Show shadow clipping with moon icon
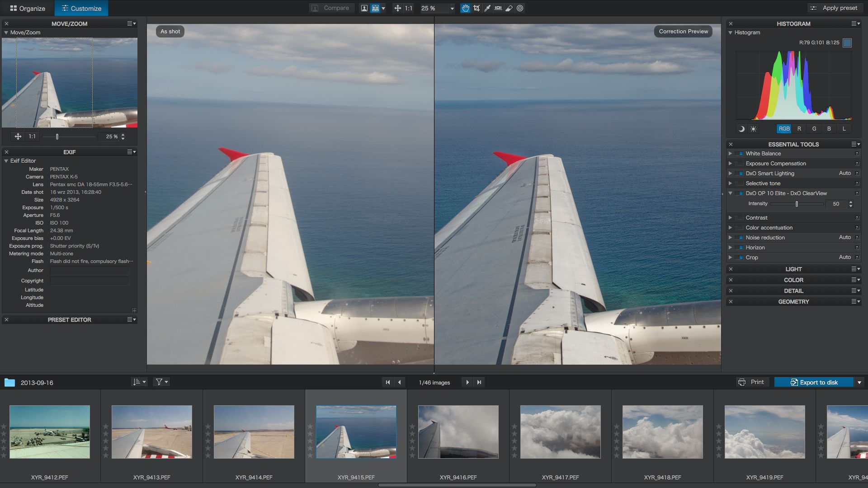Viewport: 868px width, 488px height. pyautogui.click(x=741, y=129)
